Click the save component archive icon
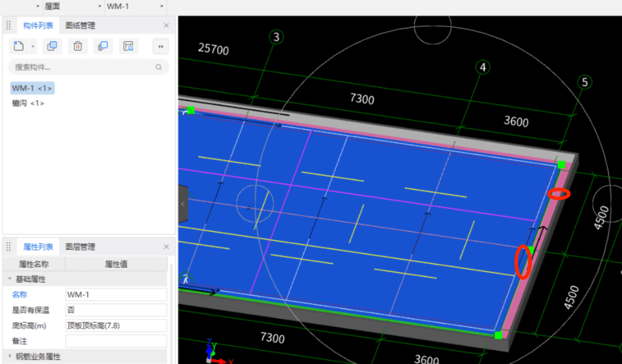 [128, 46]
